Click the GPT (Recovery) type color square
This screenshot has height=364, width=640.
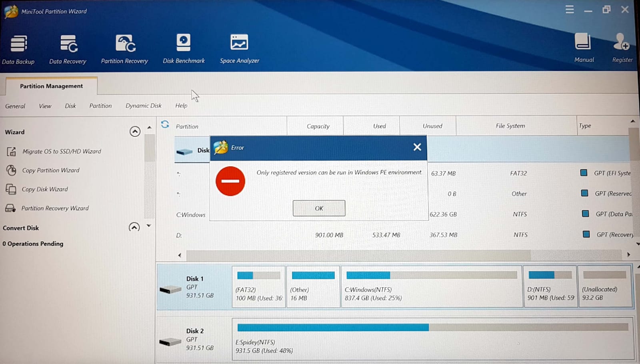tap(586, 234)
